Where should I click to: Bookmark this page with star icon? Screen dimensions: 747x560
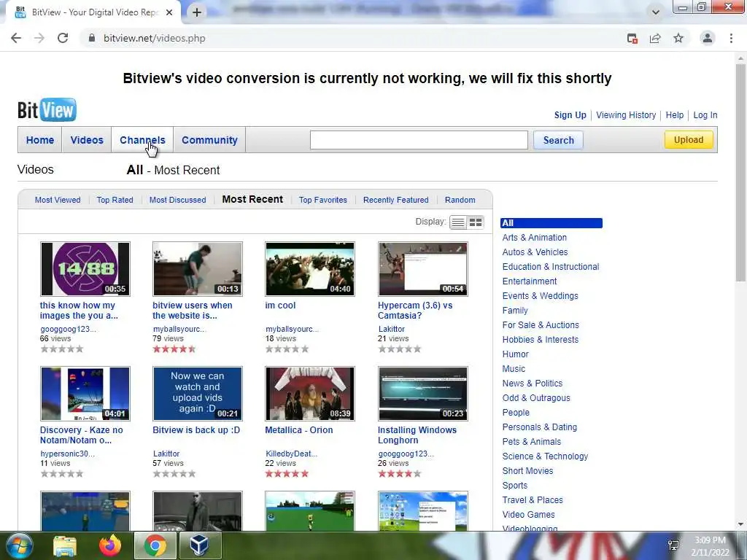click(x=678, y=38)
